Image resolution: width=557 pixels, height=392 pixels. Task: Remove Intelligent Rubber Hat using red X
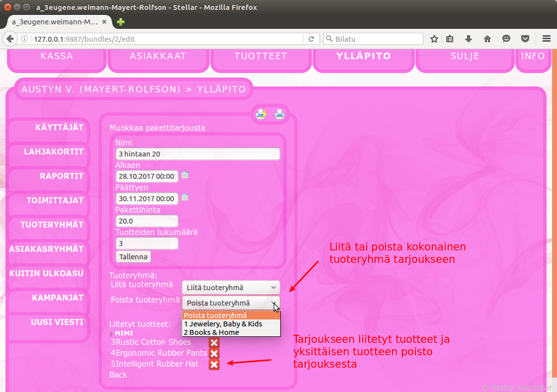pos(214,364)
